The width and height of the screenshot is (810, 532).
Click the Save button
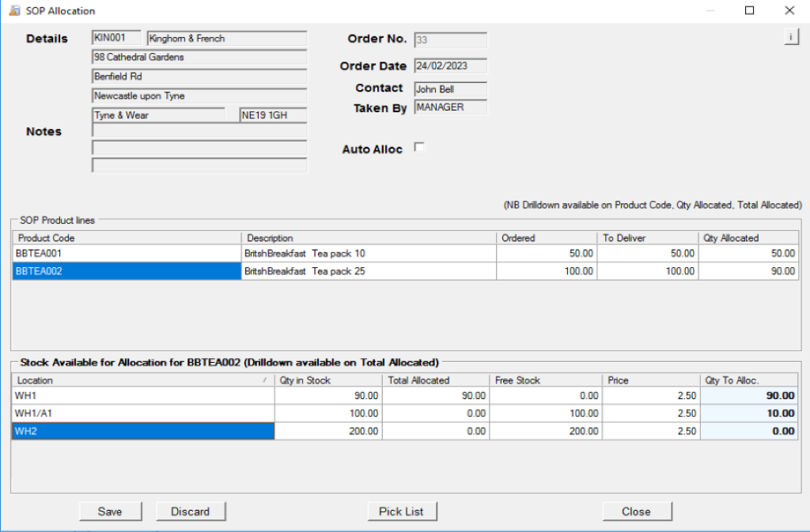click(x=110, y=511)
